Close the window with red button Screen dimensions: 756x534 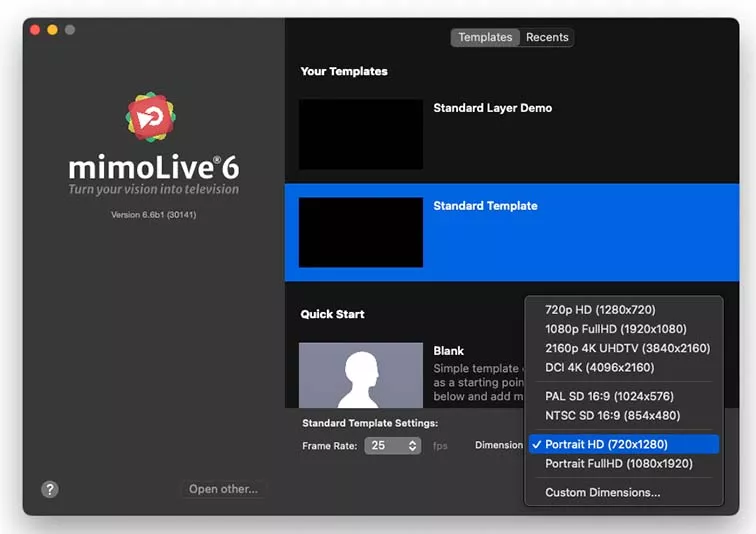pyautogui.click(x=35, y=30)
